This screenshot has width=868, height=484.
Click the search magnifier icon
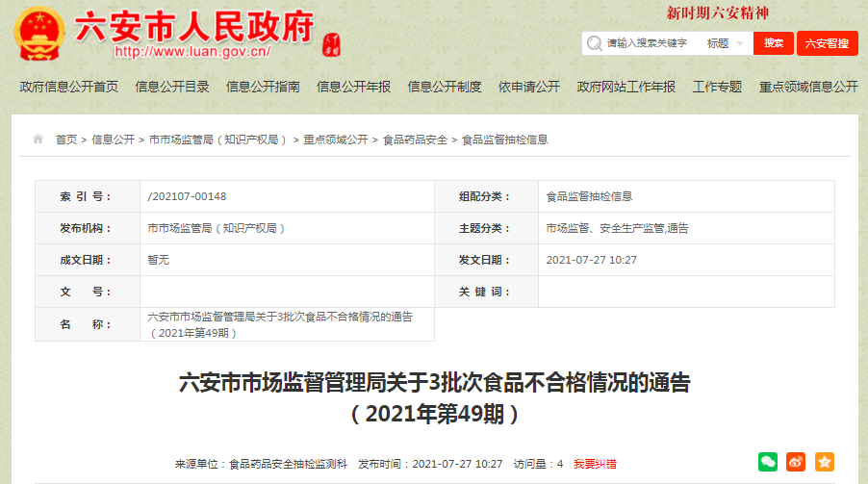point(594,43)
